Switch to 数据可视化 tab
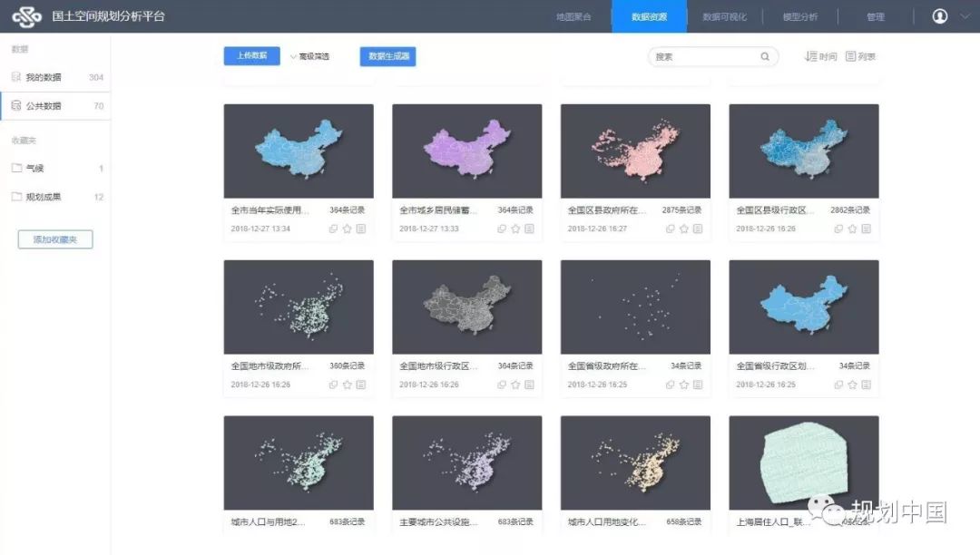This screenshot has height=555, width=980. pos(724,16)
